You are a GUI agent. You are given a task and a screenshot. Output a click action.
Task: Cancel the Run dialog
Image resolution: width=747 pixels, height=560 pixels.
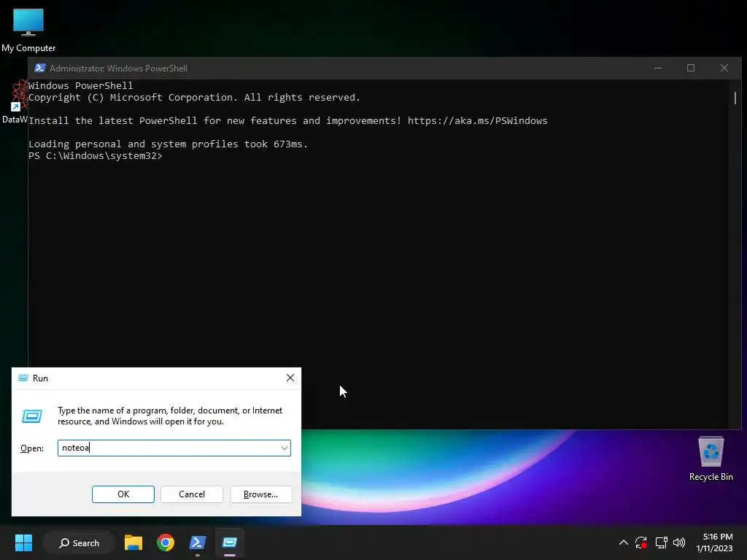point(192,494)
